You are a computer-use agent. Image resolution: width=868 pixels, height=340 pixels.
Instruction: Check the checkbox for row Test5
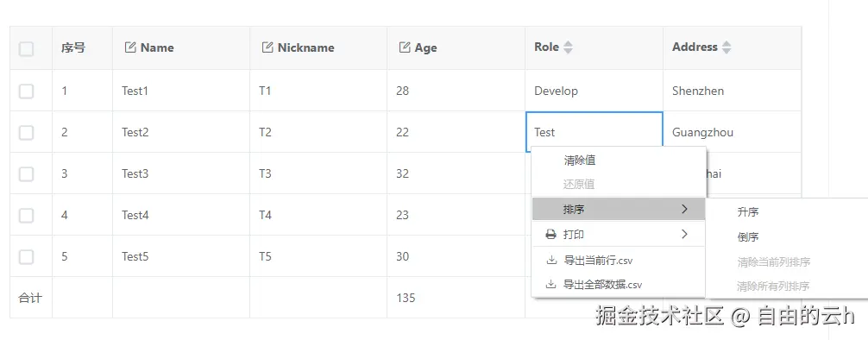click(26, 257)
